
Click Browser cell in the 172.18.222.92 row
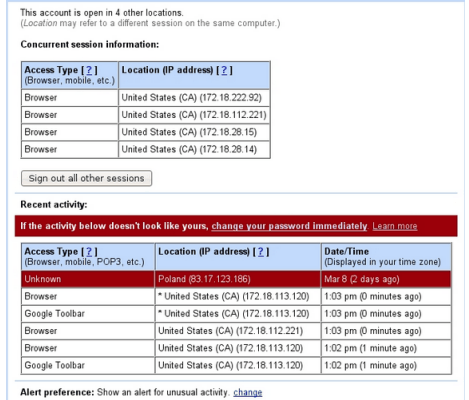(70, 98)
